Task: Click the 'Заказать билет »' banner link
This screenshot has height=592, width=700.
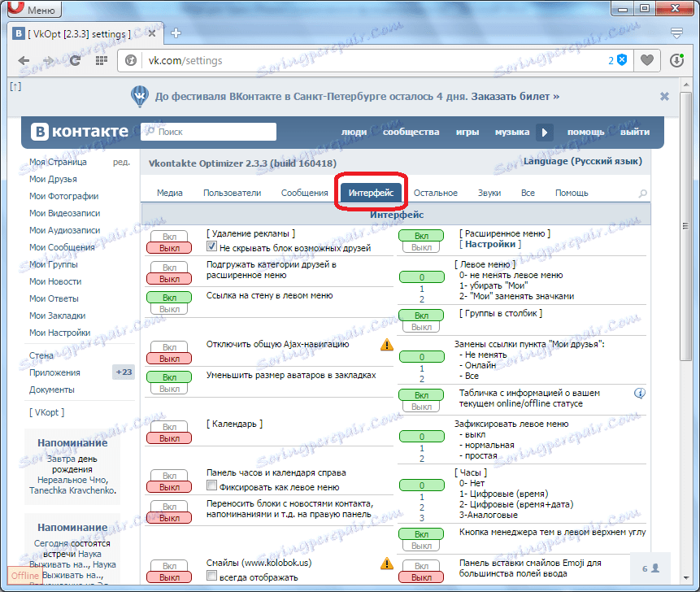Action: click(515, 97)
